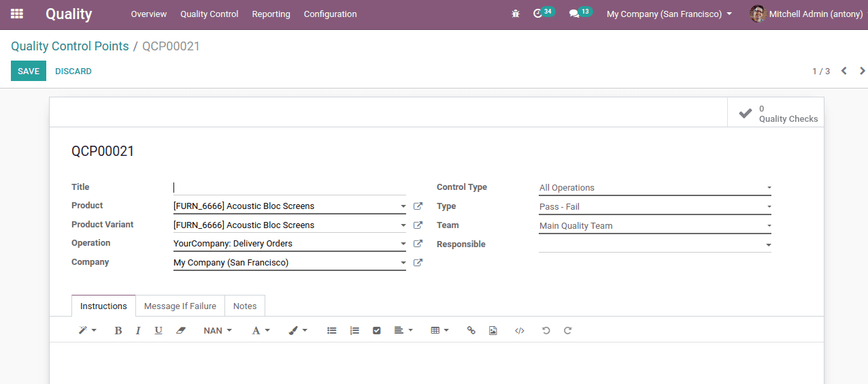Viewport: 868px width, 384px height.
Task: Open the activities clock icon
Action: [x=538, y=14]
